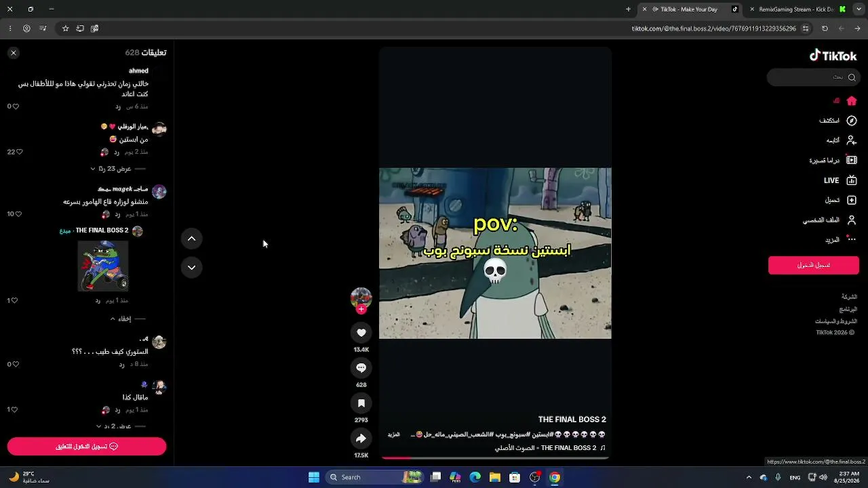
Task: Switch to the TikTok - Make Your Day tab
Action: point(692,9)
